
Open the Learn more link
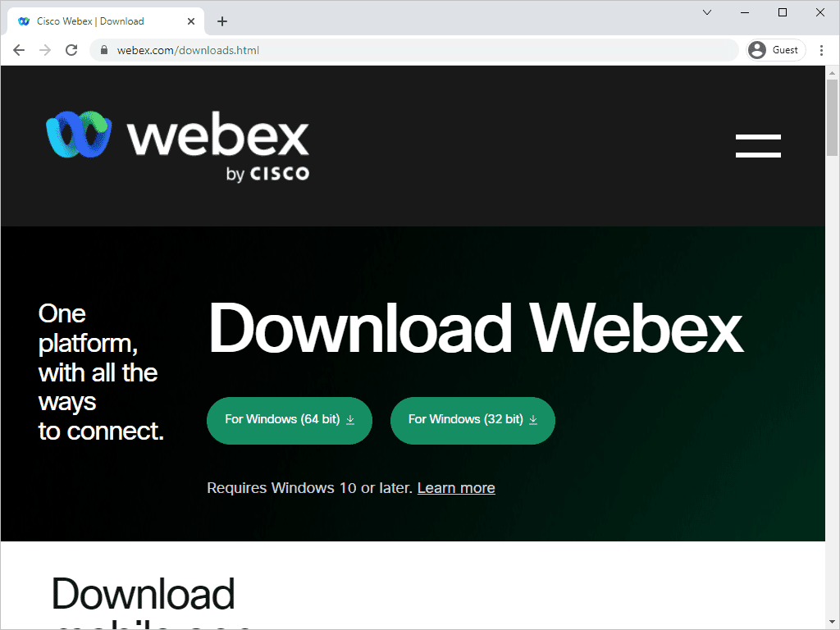(456, 487)
